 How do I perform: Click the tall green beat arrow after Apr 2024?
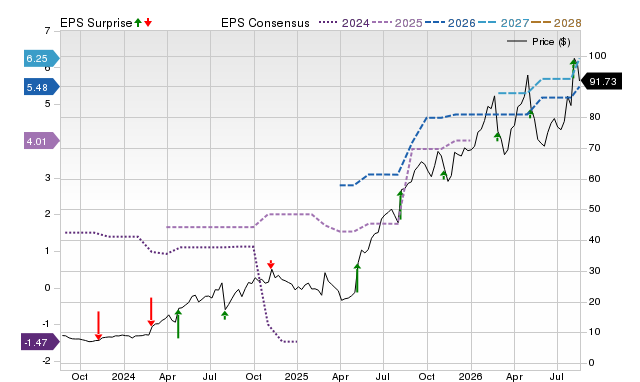point(178,324)
